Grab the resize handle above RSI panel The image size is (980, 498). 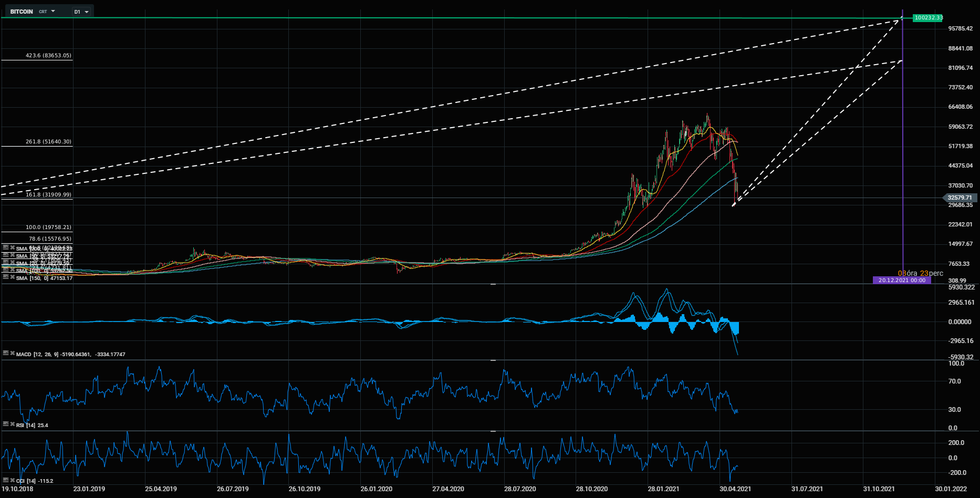[493, 360]
